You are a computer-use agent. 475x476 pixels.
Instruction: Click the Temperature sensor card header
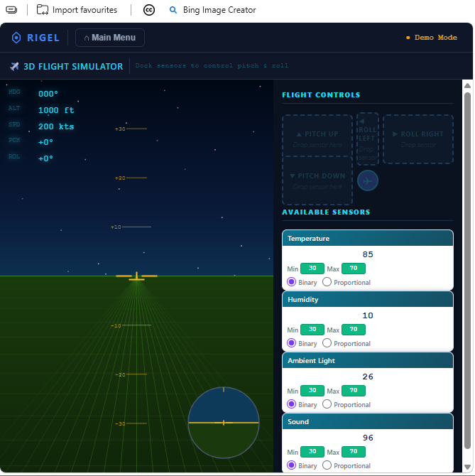[368, 238]
